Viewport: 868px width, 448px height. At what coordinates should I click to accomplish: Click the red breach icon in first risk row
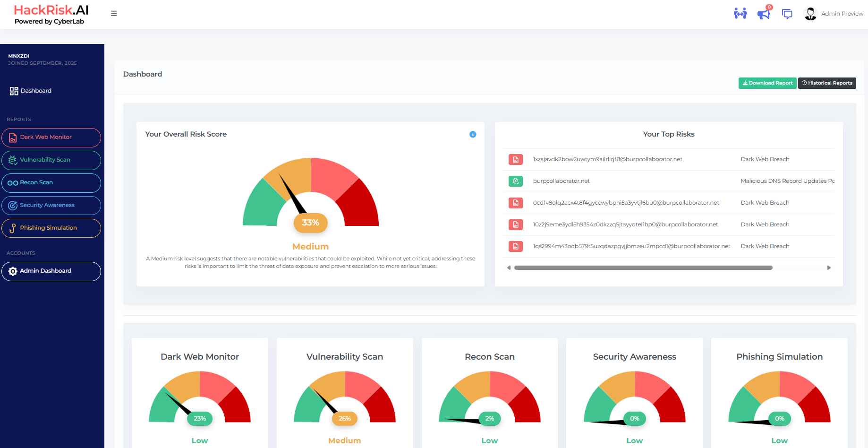(516, 159)
